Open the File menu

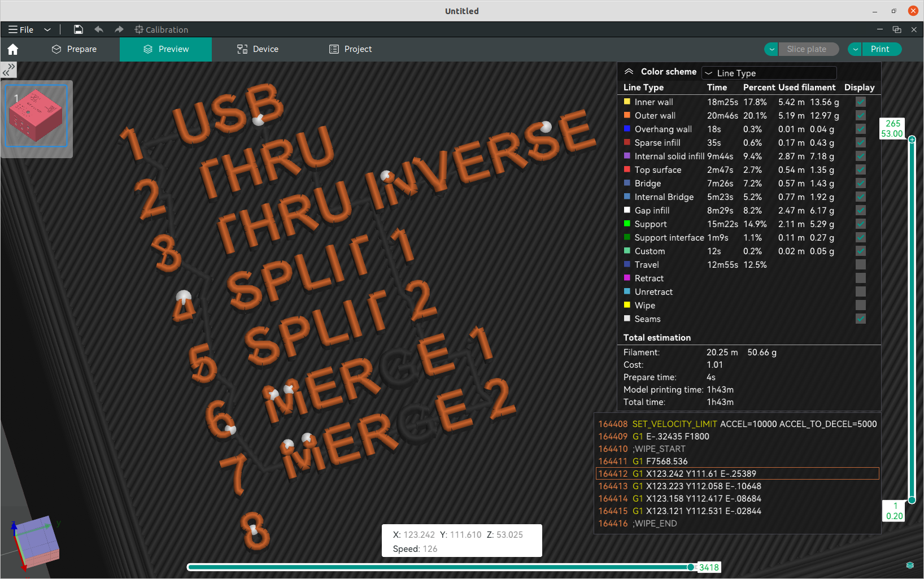coord(21,29)
